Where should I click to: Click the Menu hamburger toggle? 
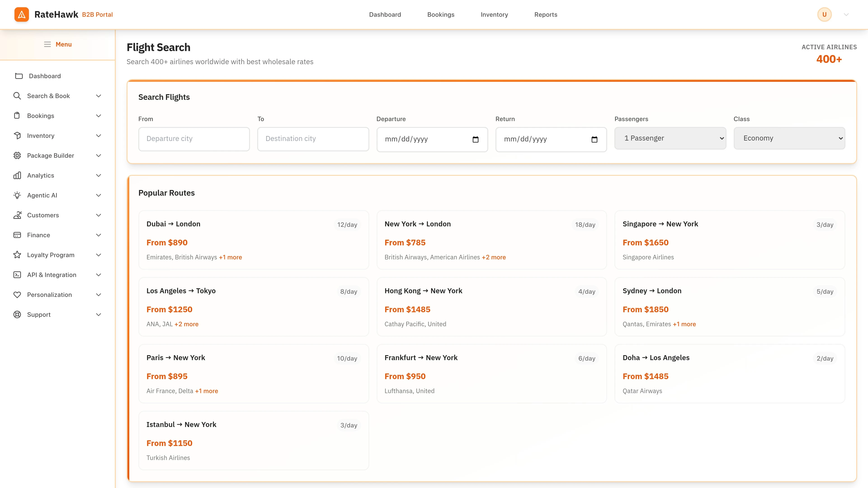click(x=47, y=44)
